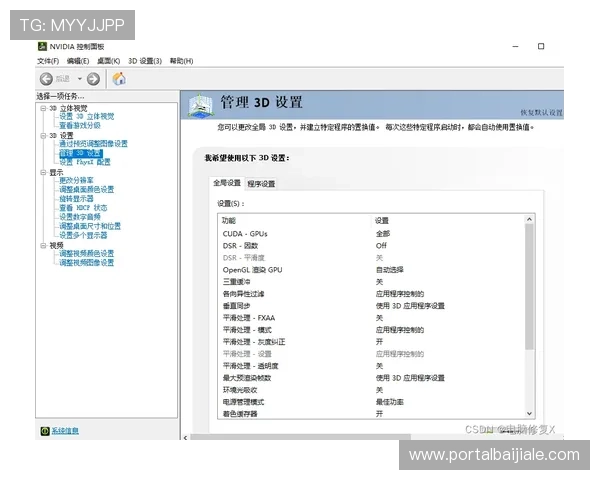The image size is (600, 480).
Task: Select 调整桌面颜色设置 in tree
Action: coord(86,189)
